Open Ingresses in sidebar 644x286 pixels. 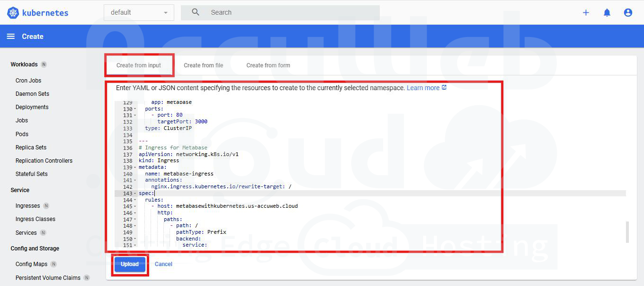27,206
